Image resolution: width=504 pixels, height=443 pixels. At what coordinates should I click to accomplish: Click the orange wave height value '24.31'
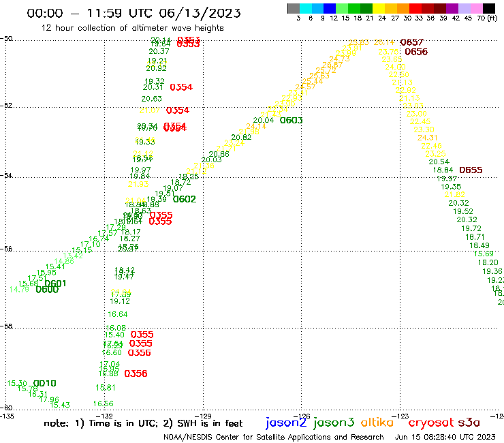[428, 138]
